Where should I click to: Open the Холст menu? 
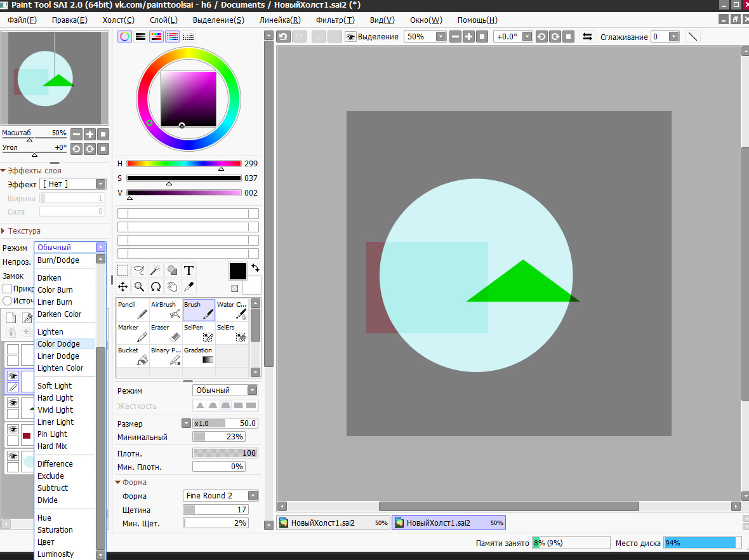(x=119, y=20)
